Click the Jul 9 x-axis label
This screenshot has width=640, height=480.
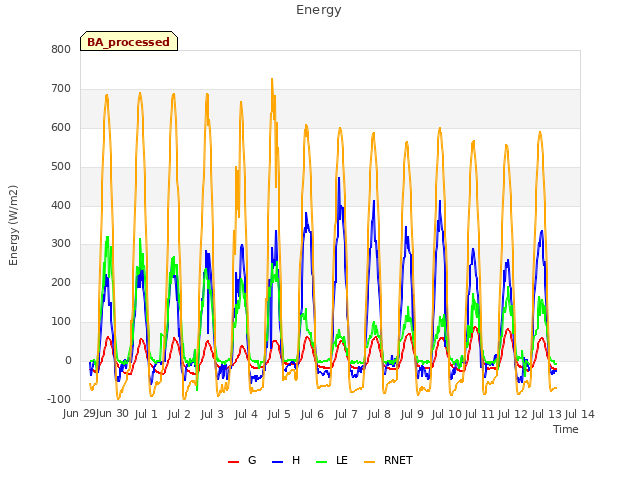[x=412, y=414]
